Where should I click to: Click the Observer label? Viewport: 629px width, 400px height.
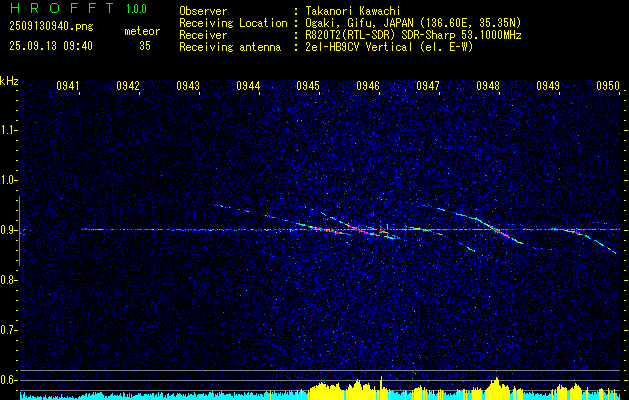coord(203,11)
